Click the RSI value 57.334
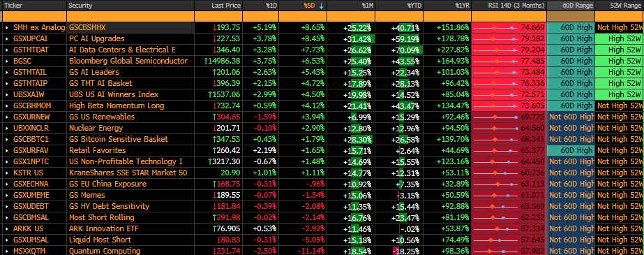Screen dimensions: 644x255 [x=532, y=228]
